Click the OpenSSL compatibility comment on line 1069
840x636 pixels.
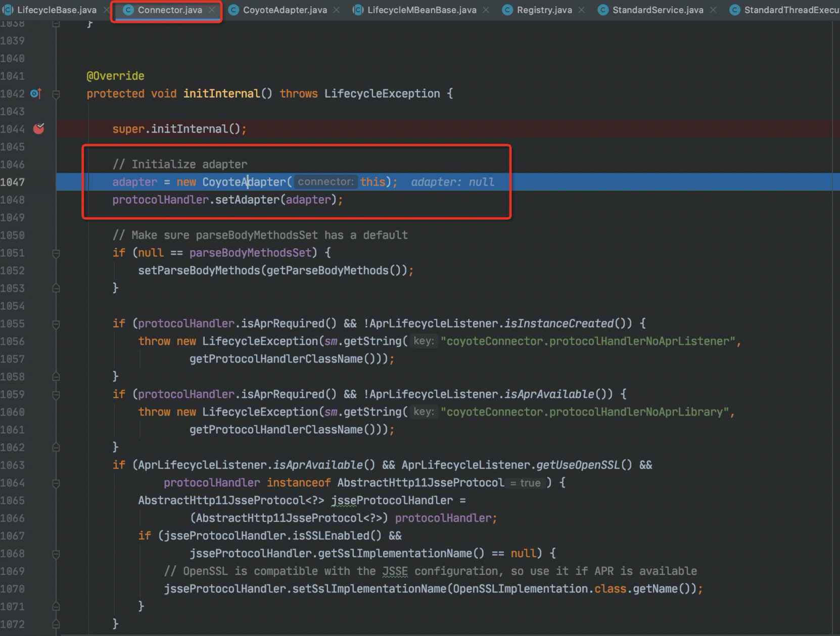[431, 571]
